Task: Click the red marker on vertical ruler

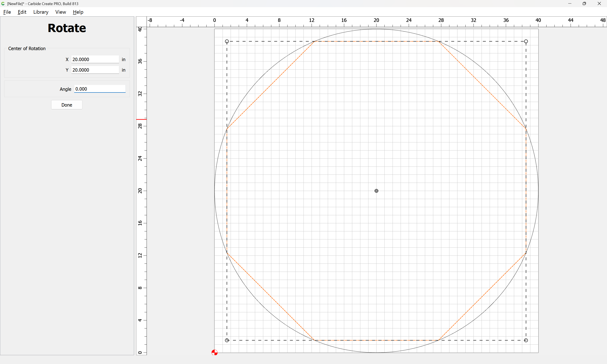Action: [x=141, y=119]
